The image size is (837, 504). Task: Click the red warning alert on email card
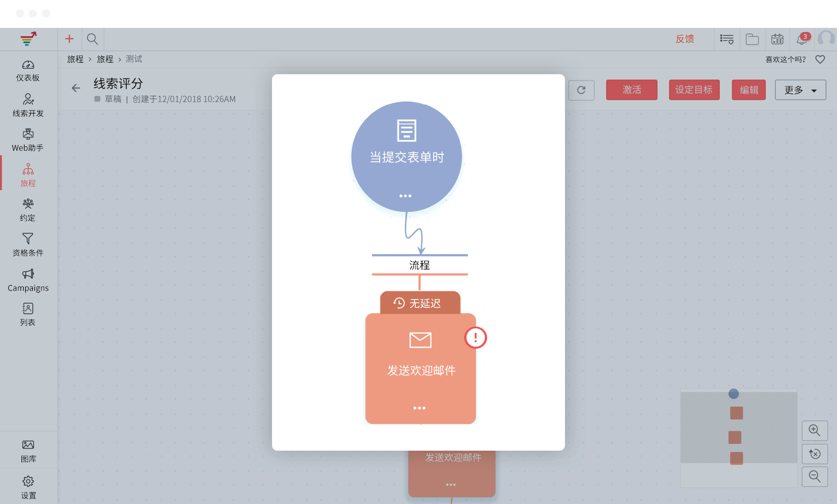pyautogui.click(x=476, y=338)
